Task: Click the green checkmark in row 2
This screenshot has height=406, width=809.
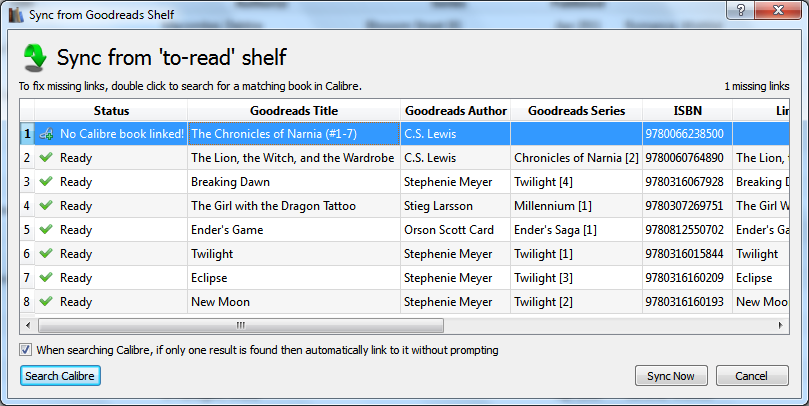Action: pos(45,157)
